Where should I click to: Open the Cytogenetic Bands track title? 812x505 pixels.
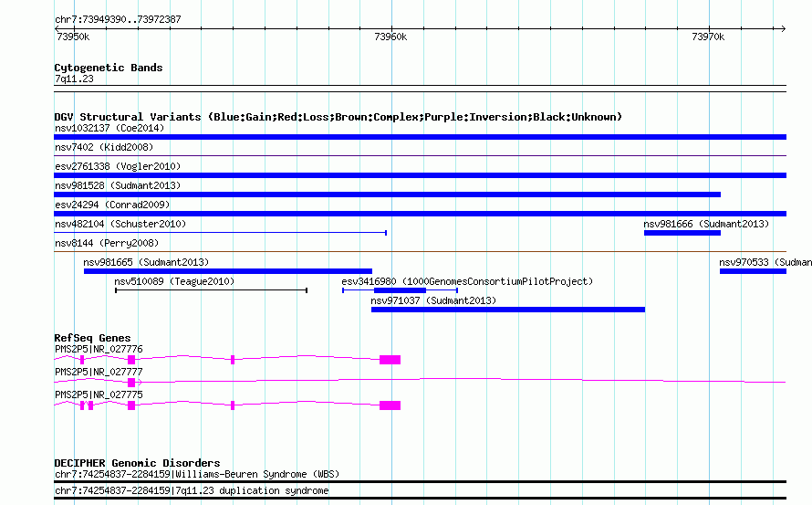click(109, 68)
